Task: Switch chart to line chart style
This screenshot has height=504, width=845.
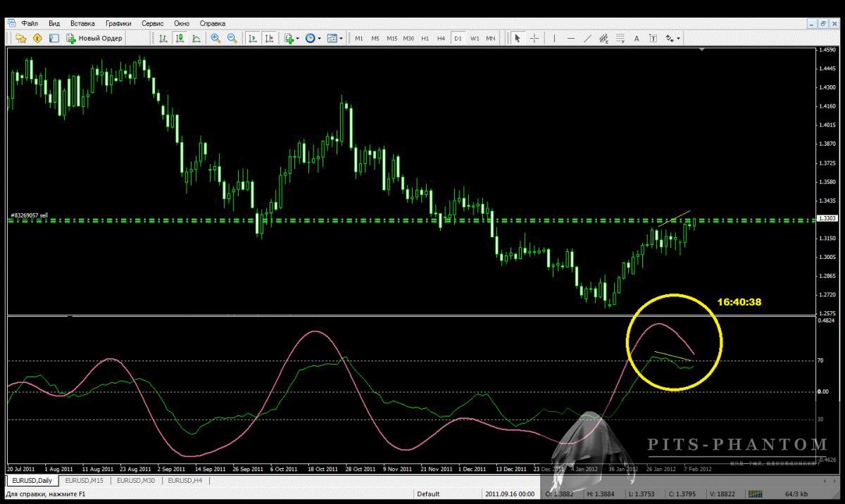Action: pos(196,38)
